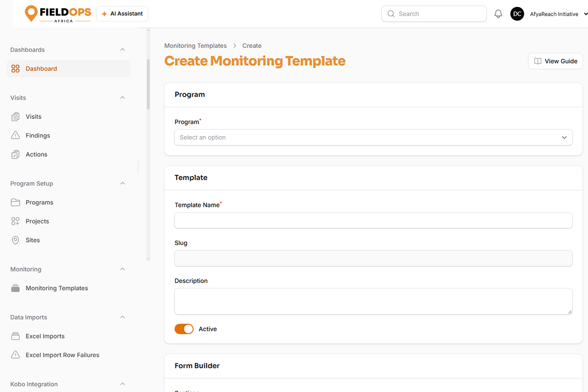The width and height of the screenshot is (588, 392).
Task: Click the Sites map pin icon
Action: coord(16,240)
